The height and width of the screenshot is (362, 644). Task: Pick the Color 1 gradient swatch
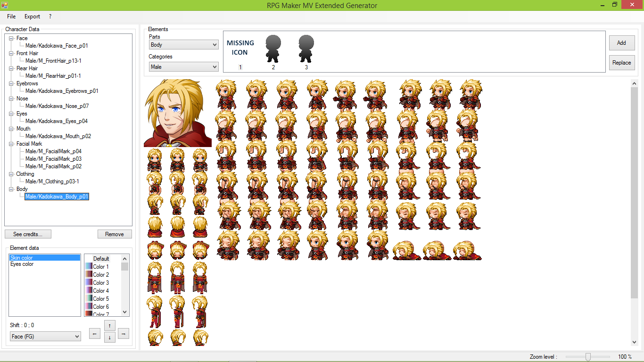point(88,267)
